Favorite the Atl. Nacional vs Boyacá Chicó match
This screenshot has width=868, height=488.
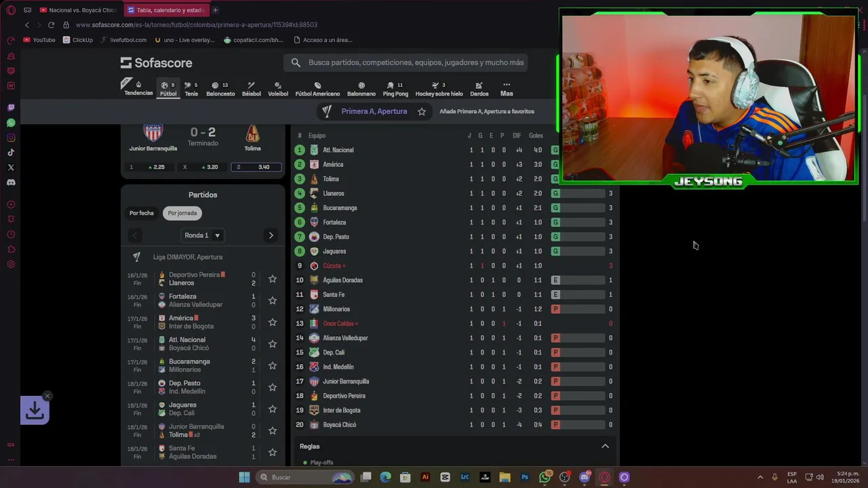click(x=272, y=344)
